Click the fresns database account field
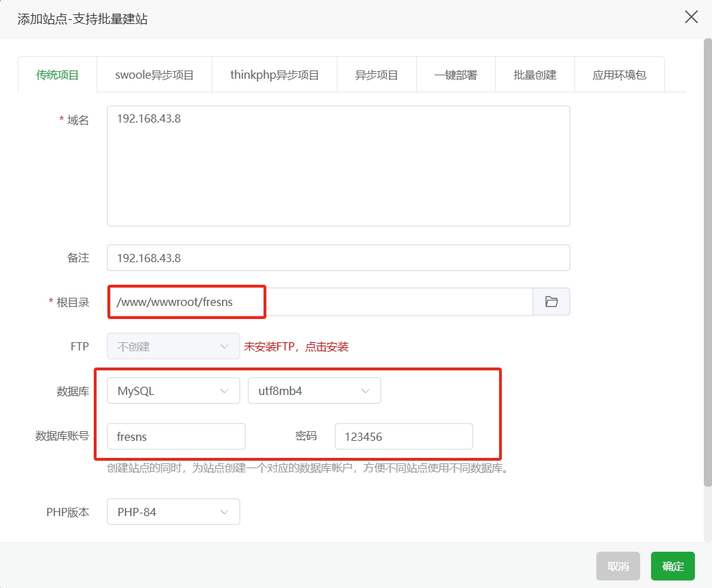The height and width of the screenshot is (588, 712). click(176, 436)
